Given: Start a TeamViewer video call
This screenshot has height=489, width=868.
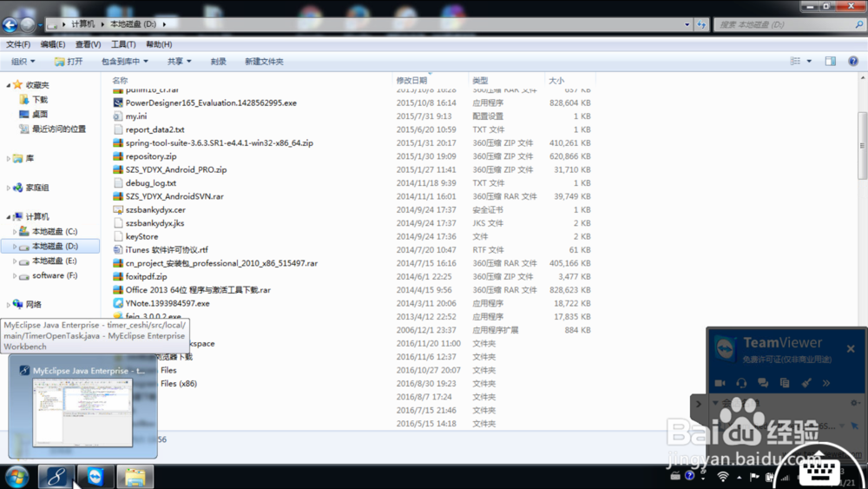Looking at the screenshot, I should [720, 383].
